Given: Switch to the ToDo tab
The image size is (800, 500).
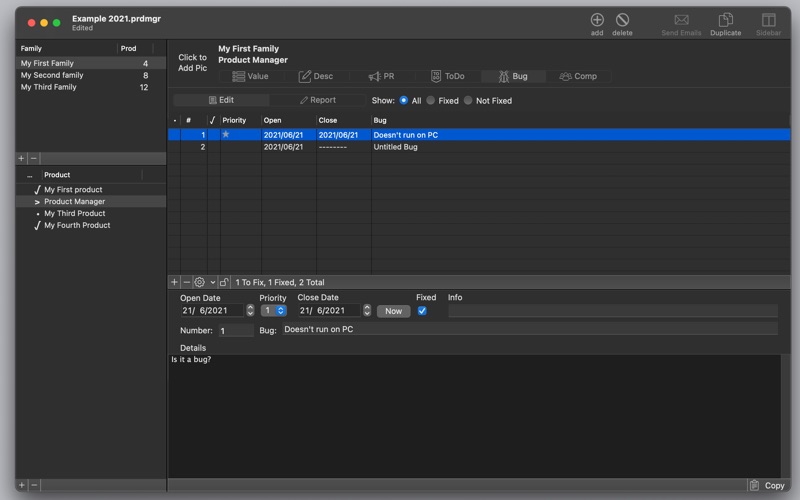Looking at the screenshot, I should (x=448, y=76).
